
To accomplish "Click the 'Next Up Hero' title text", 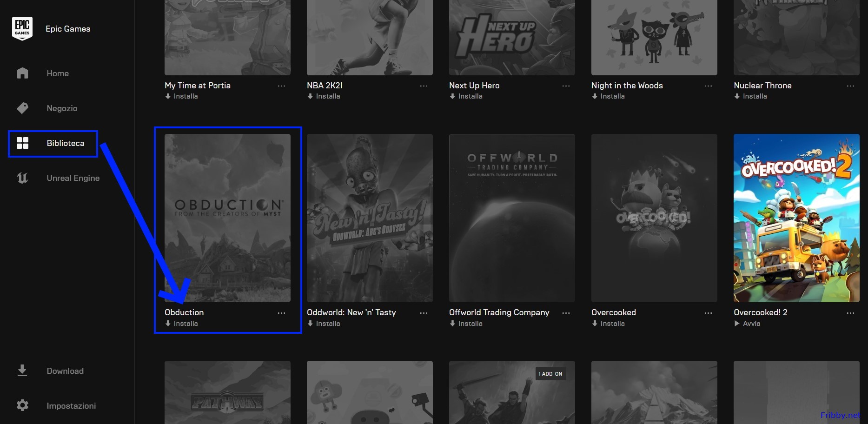I will click(474, 86).
